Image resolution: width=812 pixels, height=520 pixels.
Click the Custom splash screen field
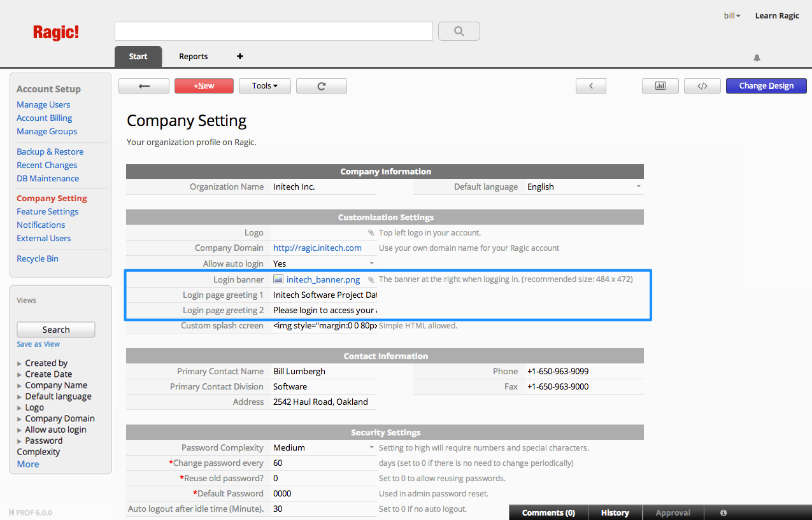coord(324,326)
